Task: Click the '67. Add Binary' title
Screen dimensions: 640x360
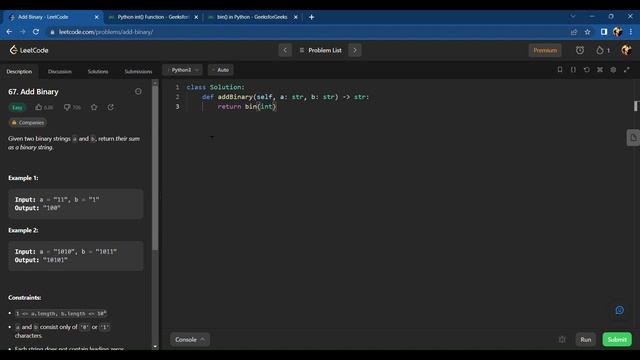Action: pos(33,92)
